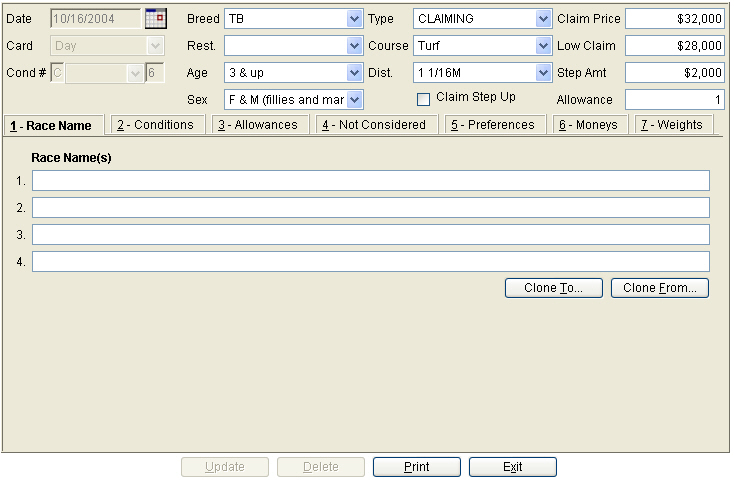The width and height of the screenshot is (734, 480).
Task: Click the first Race Name input field
Action: pos(370,181)
